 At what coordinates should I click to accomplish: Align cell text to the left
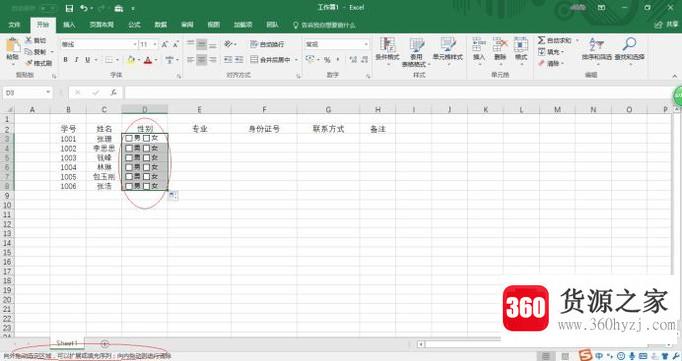(x=191, y=60)
